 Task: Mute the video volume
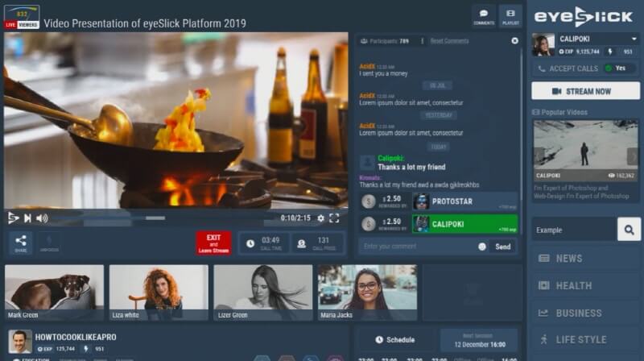[42, 218]
